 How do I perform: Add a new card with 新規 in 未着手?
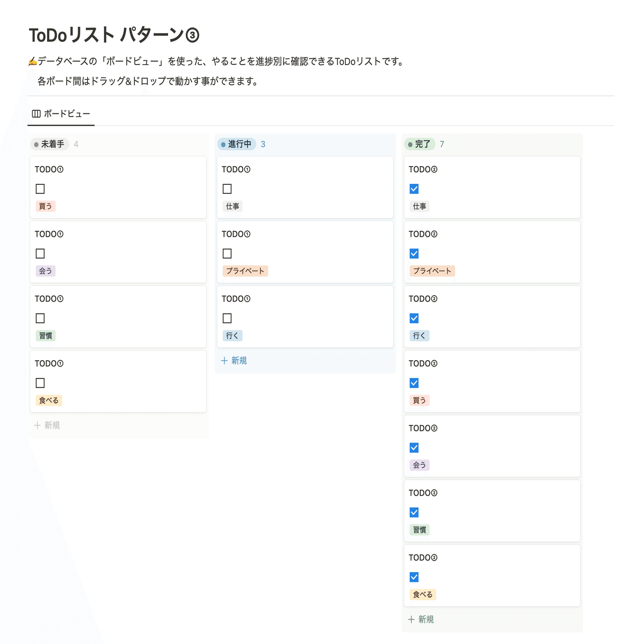(x=47, y=425)
